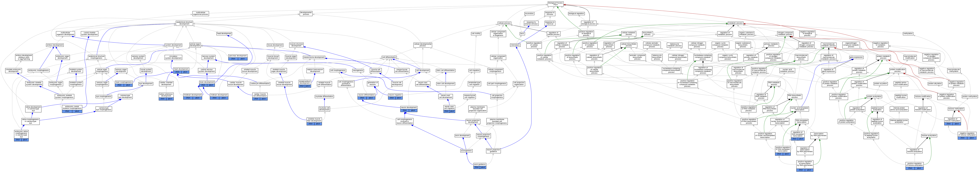Click the head development node
The height and width of the screenshot is (173, 980).
click(224, 34)
